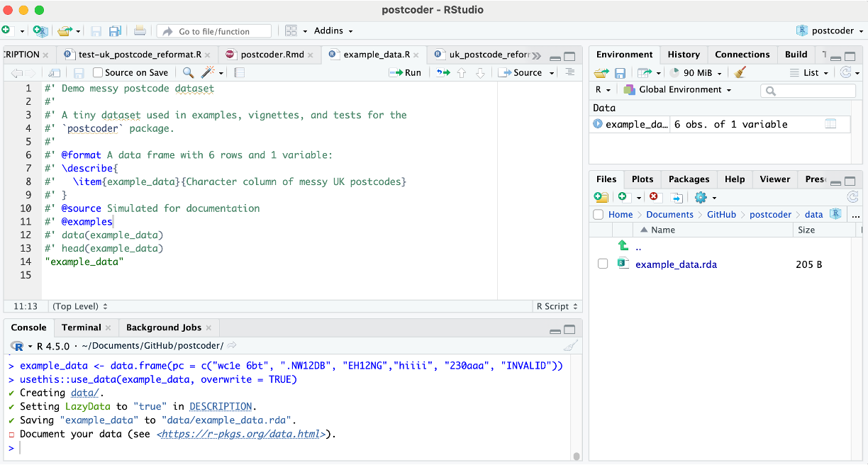Viewport: 868px width, 465px height.
Task: Expand example_data object details in Environment
Action: [x=598, y=124]
